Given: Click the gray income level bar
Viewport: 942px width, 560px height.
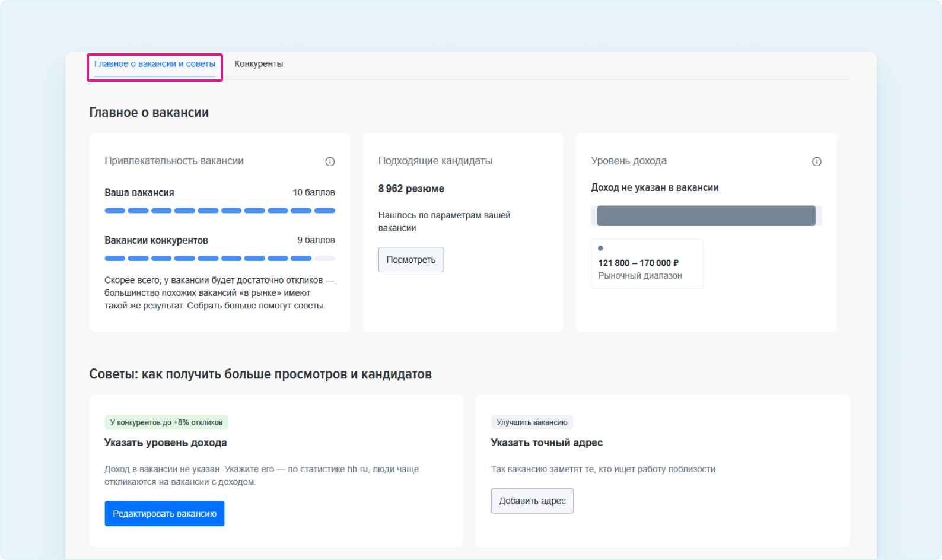Looking at the screenshot, I should pyautogui.click(x=706, y=216).
